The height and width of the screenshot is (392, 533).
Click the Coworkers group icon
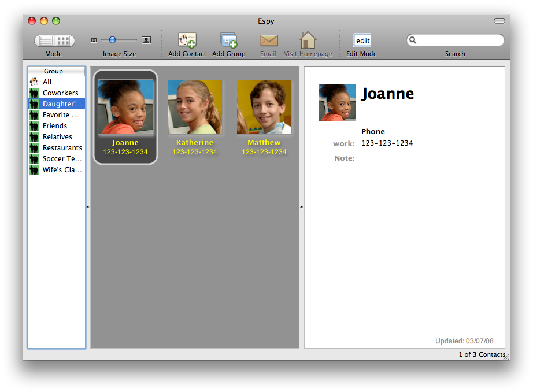(34, 93)
